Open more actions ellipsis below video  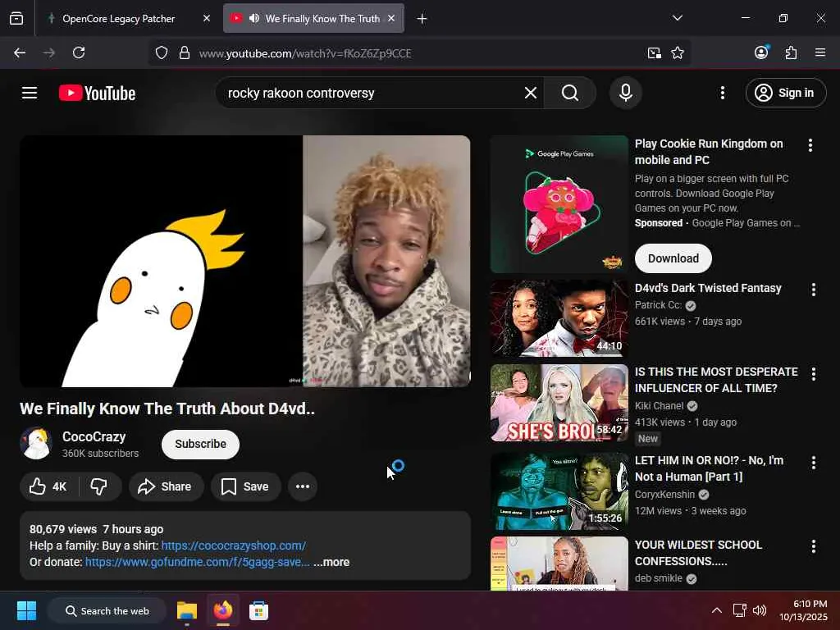303,486
